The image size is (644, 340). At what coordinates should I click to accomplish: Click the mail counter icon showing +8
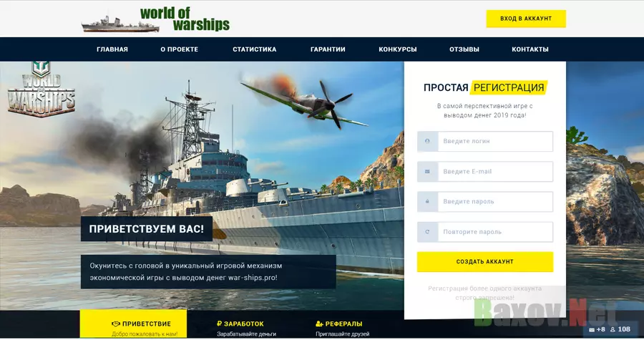[x=592, y=330]
